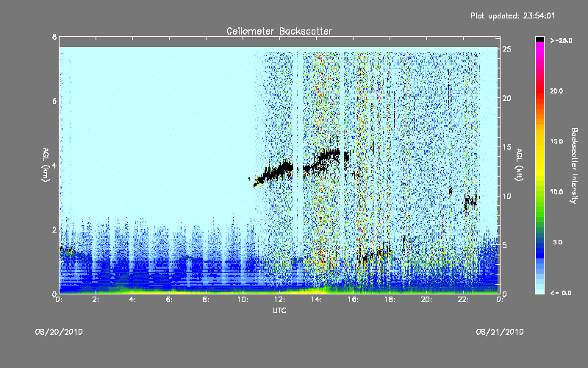Click the '4' tick on the km axis
Screen dimensions: 588x368
pos(54,165)
